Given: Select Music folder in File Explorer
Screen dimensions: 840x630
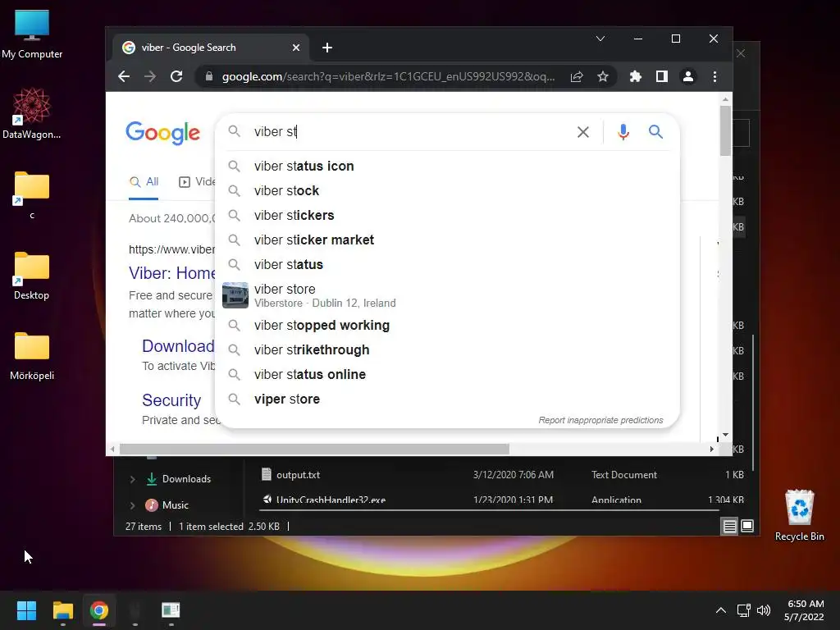Looking at the screenshot, I should [x=167, y=505].
